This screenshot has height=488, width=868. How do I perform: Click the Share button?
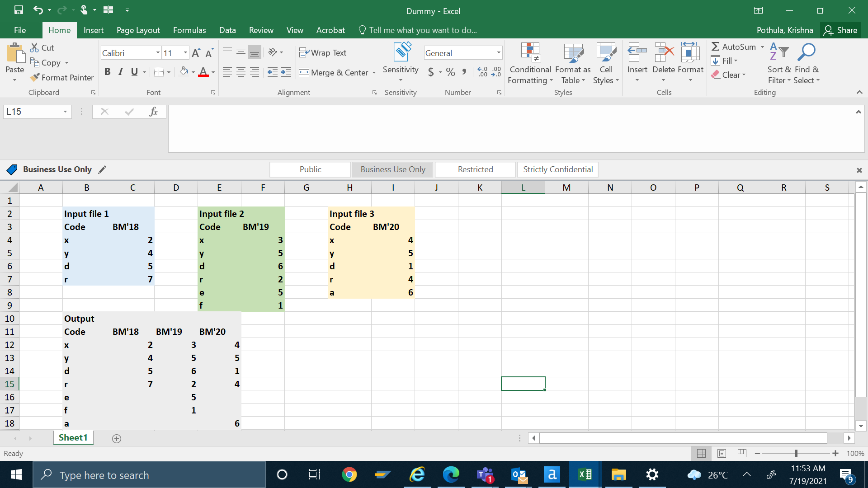[840, 30]
